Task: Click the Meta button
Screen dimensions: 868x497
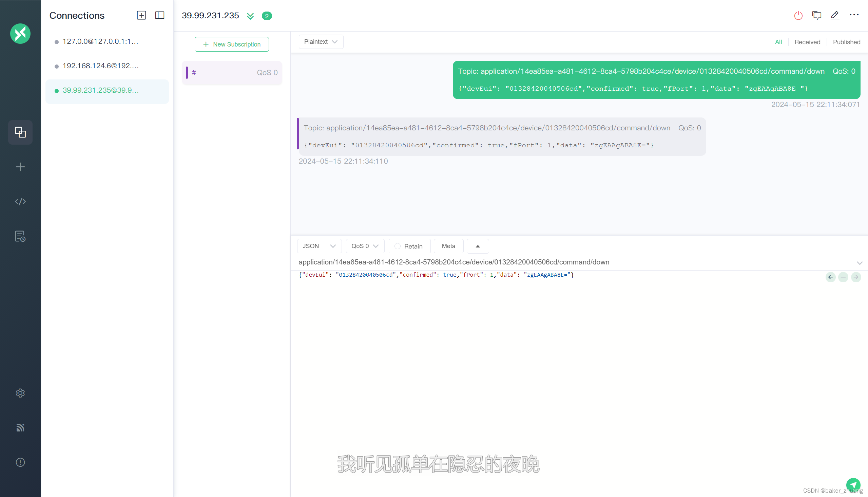Action: [x=448, y=246]
